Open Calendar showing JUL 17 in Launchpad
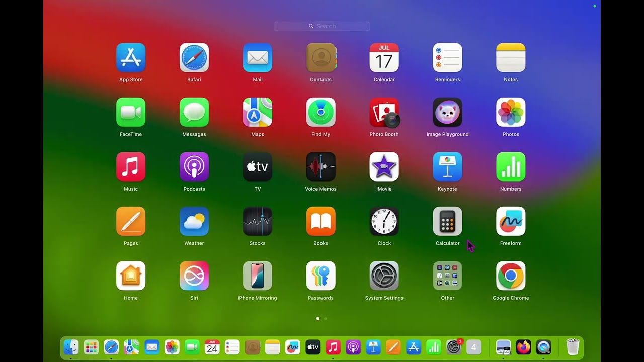The width and height of the screenshot is (644, 362). 384,58
